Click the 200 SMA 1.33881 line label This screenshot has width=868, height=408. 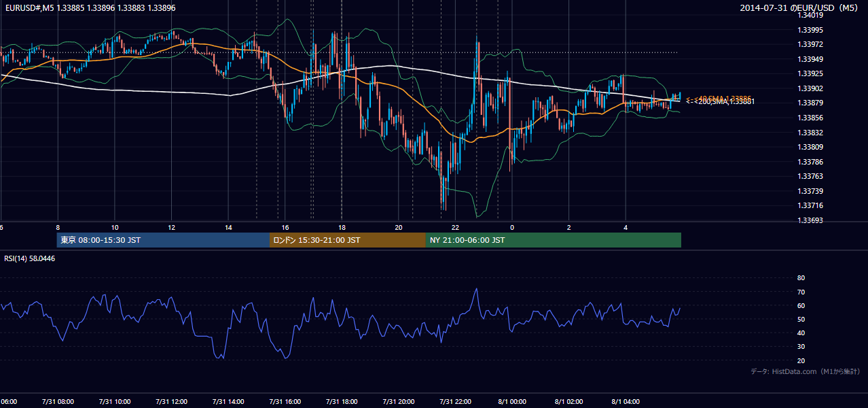721,102
